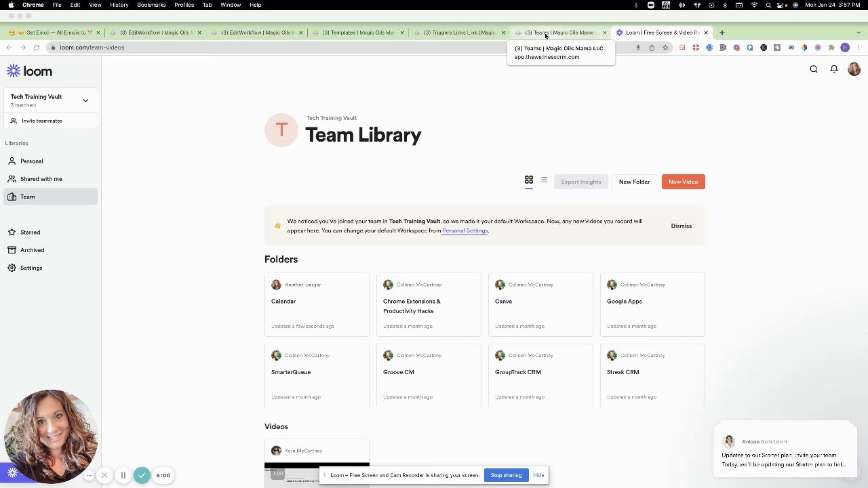Open Spotlight search in menu bar
Screen dimensions: 868x488
click(x=768, y=5)
